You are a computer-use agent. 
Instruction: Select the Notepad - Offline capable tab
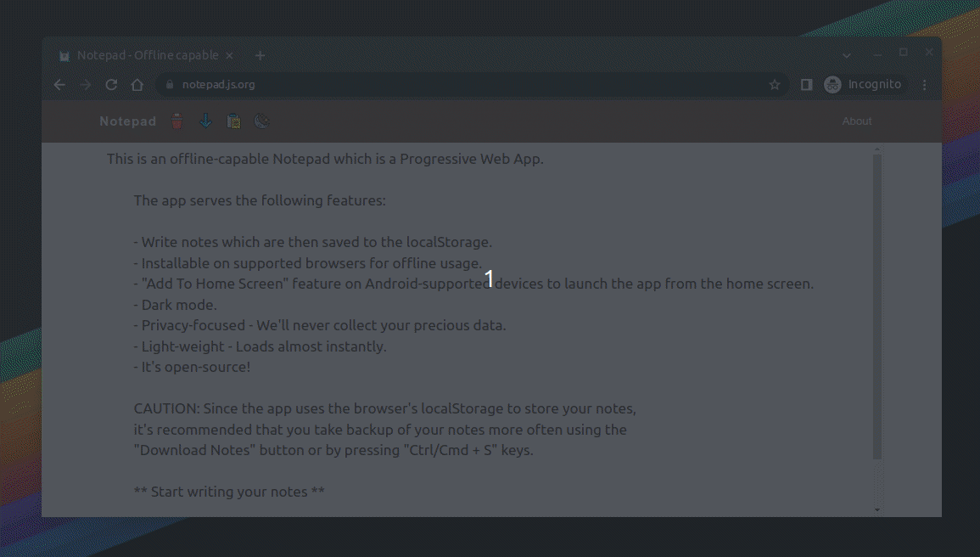tap(147, 56)
